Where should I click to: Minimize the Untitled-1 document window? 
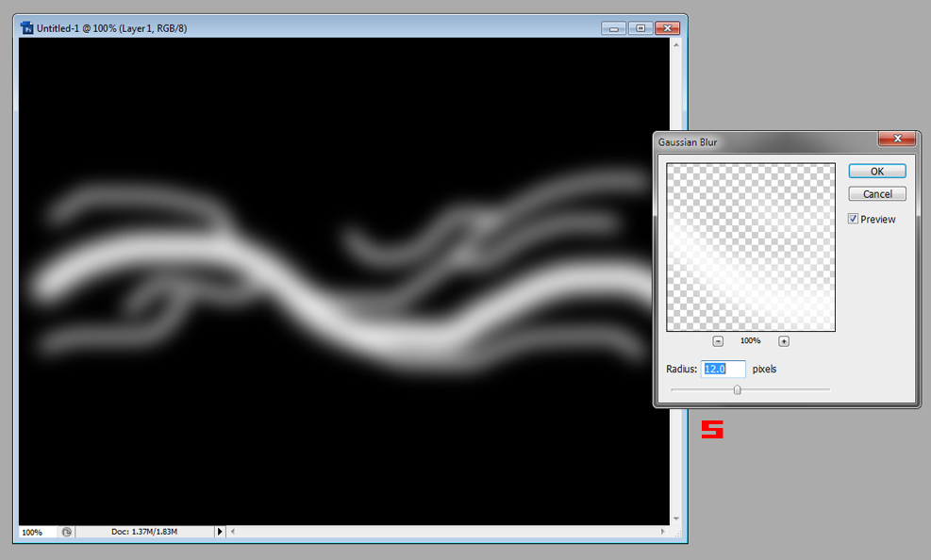[x=613, y=28]
